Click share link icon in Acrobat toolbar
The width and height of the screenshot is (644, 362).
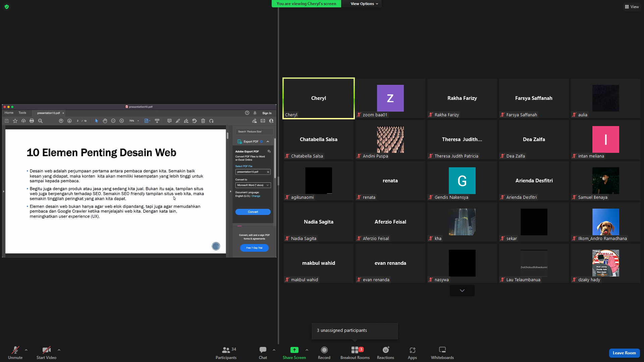254,121
